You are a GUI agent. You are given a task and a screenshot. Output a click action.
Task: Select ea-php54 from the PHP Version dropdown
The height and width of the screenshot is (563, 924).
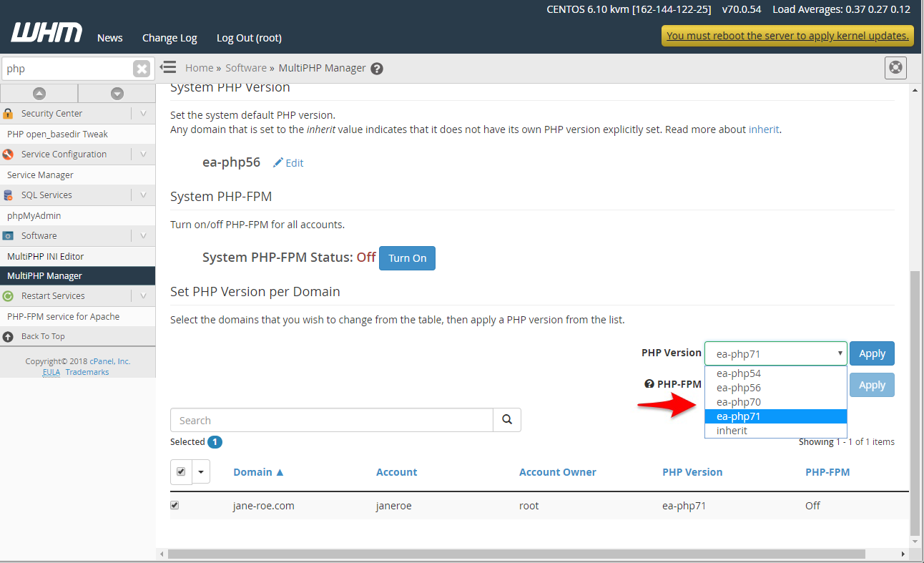tap(739, 373)
